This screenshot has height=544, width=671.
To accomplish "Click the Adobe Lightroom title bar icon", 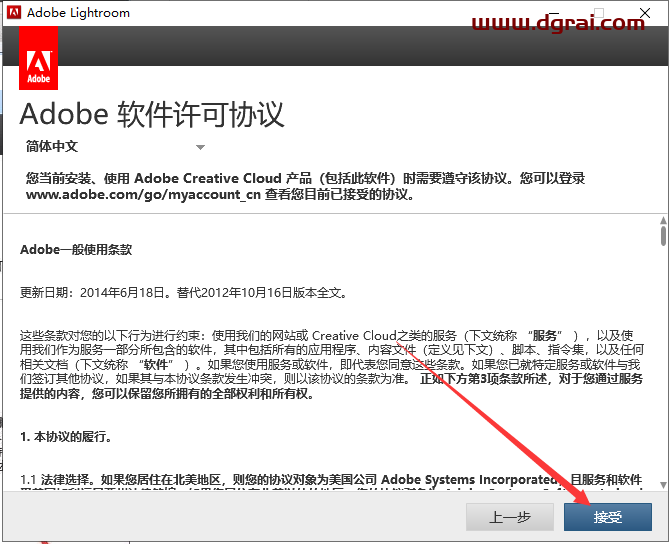I will (14, 12).
